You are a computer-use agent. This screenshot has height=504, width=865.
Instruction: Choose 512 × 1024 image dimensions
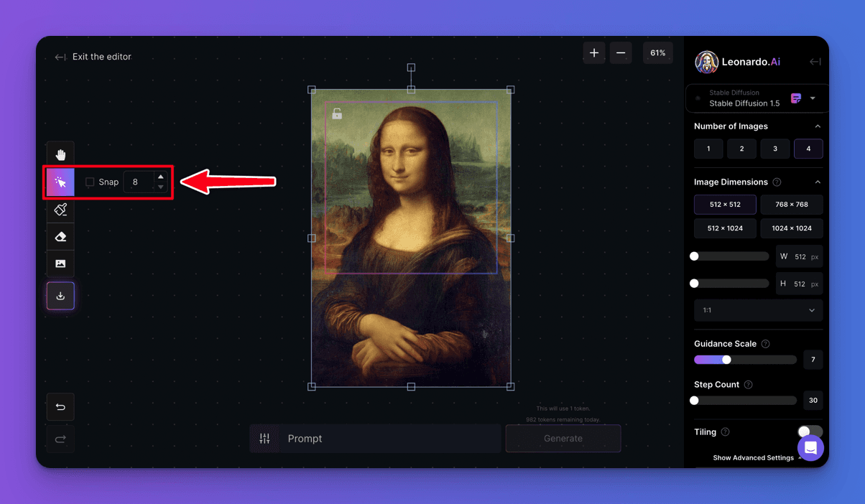coord(725,228)
